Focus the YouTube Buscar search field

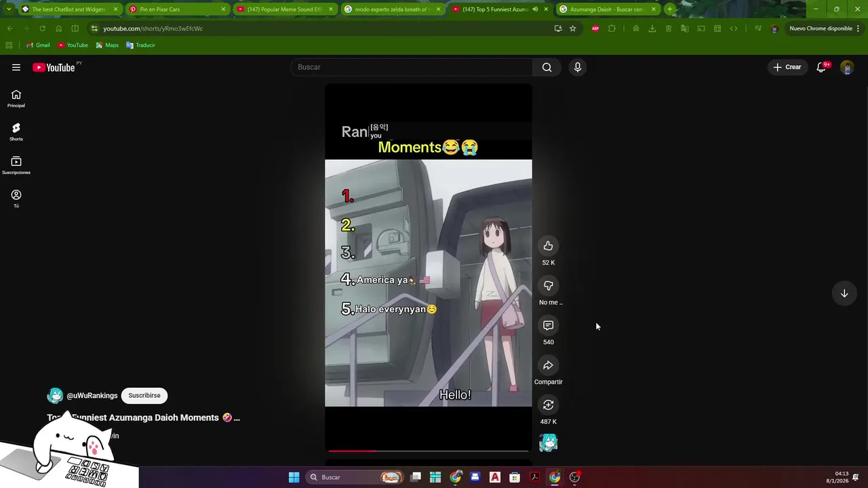412,67
